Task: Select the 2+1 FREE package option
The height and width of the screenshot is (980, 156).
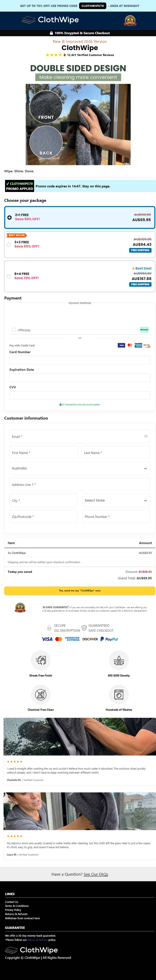Action: tap(80, 217)
